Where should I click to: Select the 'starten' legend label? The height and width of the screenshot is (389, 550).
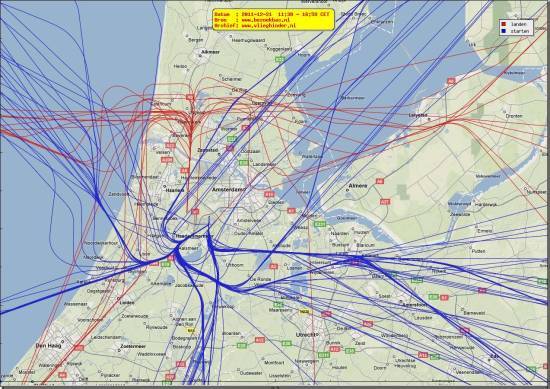pyautogui.click(x=519, y=31)
